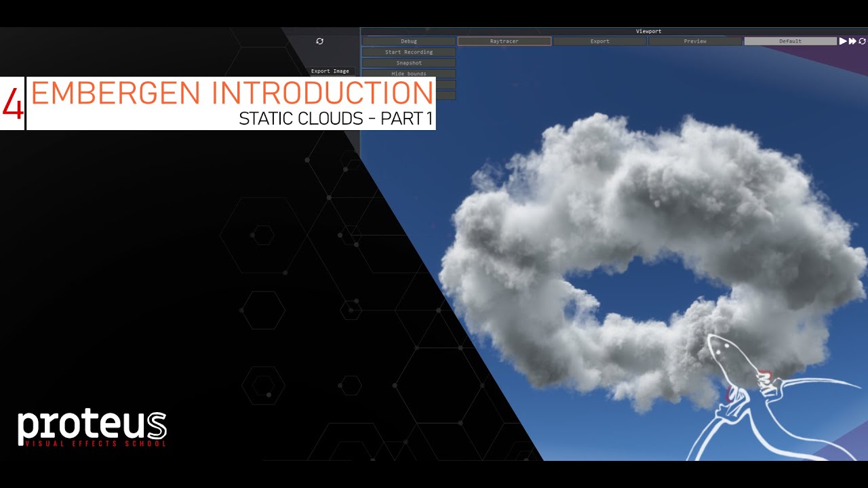Click the Viewport panel title

[648, 31]
